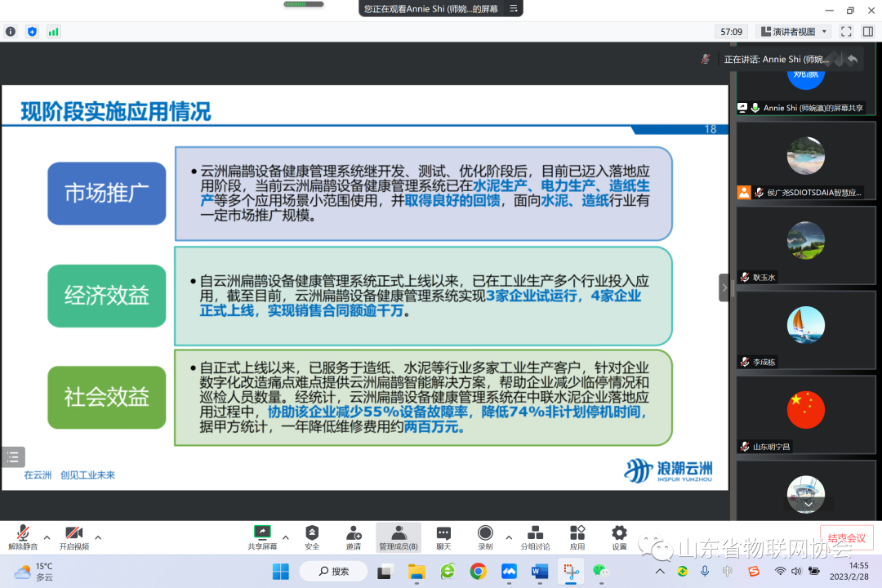
Task: Click the red 结束会议 button
Action: click(x=846, y=537)
